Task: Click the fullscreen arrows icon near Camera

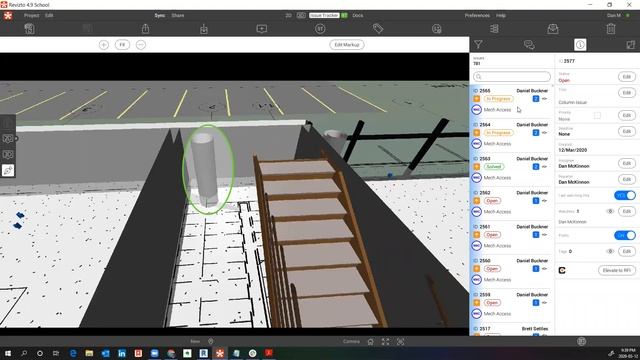Action: pos(385,342)
